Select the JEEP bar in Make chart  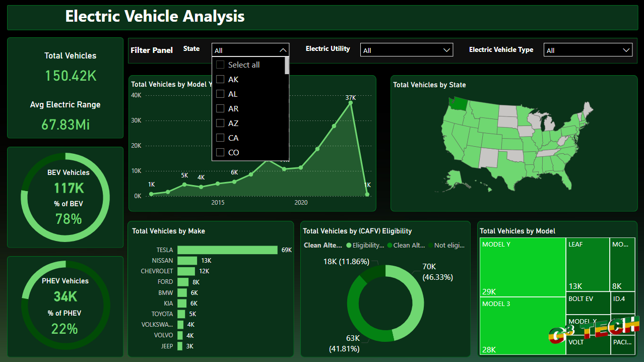point(180,346)
